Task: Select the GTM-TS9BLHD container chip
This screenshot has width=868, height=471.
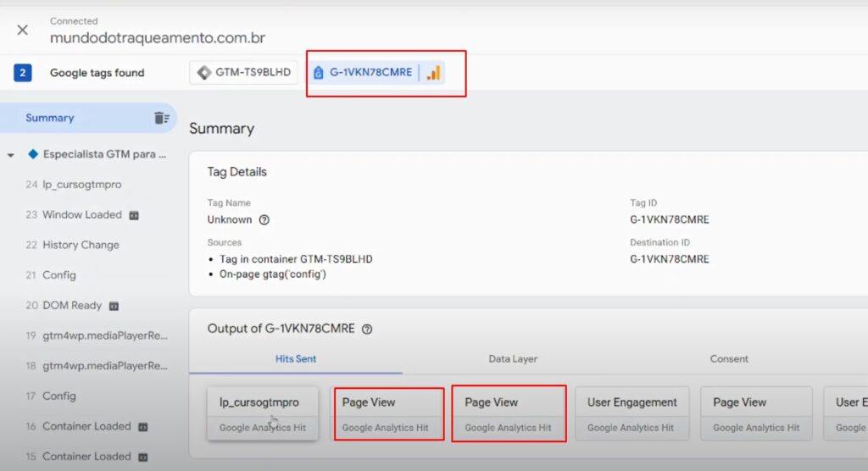Action: (x=244, y=73)
